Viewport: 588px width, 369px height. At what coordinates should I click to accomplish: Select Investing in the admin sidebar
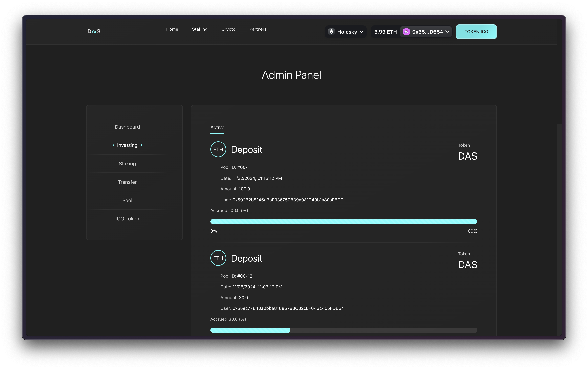coord(127,145)
